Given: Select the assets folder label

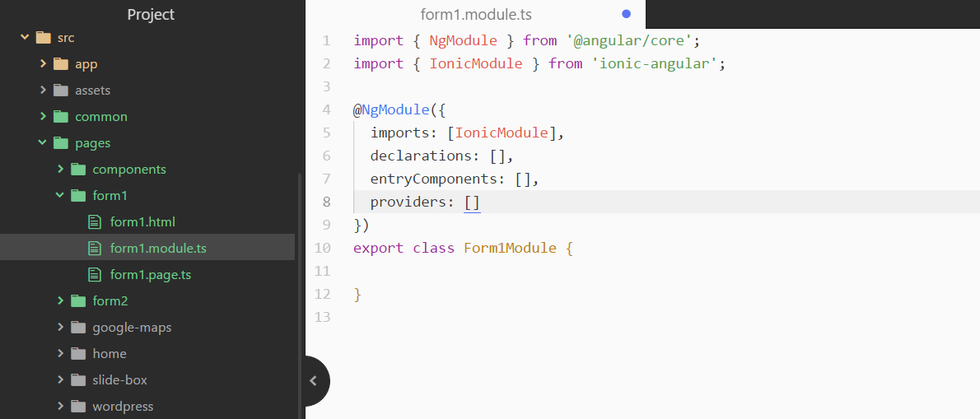Looking at the screenshot, I should [92, 90].
